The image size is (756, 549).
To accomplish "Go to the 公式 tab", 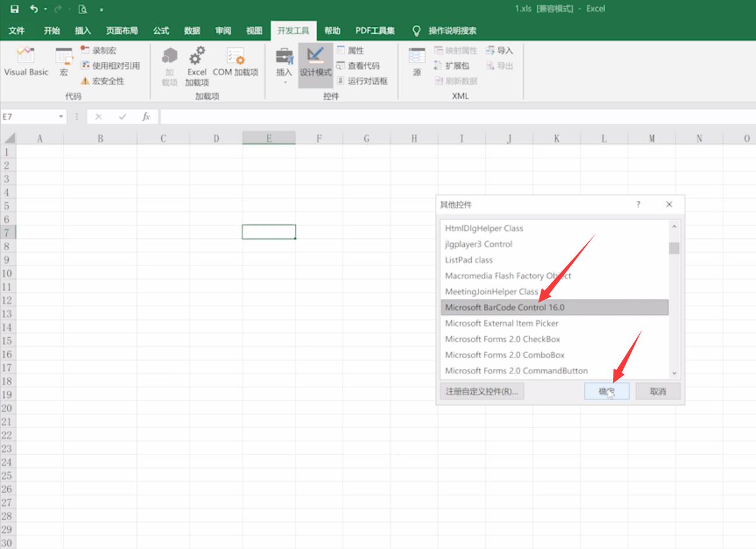I will coord(161,30).
